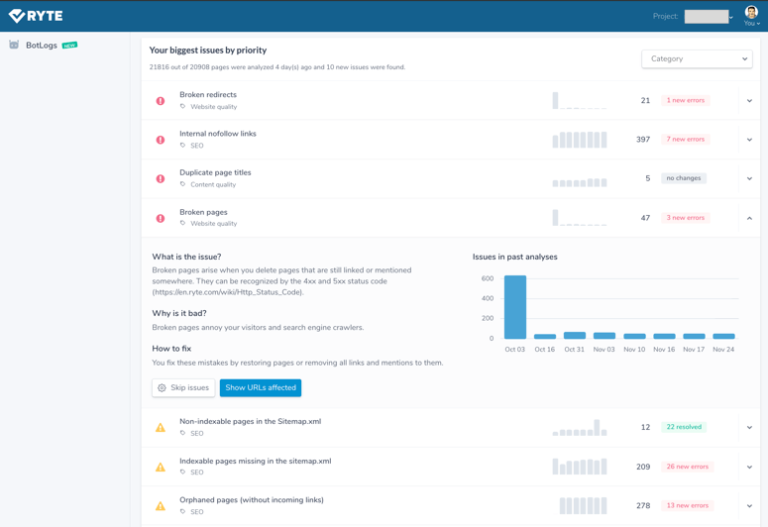The width and height of the screenshot is (768, 527).
Task: Click the Skip issues gear icon
Action: (x=162, y=388)
